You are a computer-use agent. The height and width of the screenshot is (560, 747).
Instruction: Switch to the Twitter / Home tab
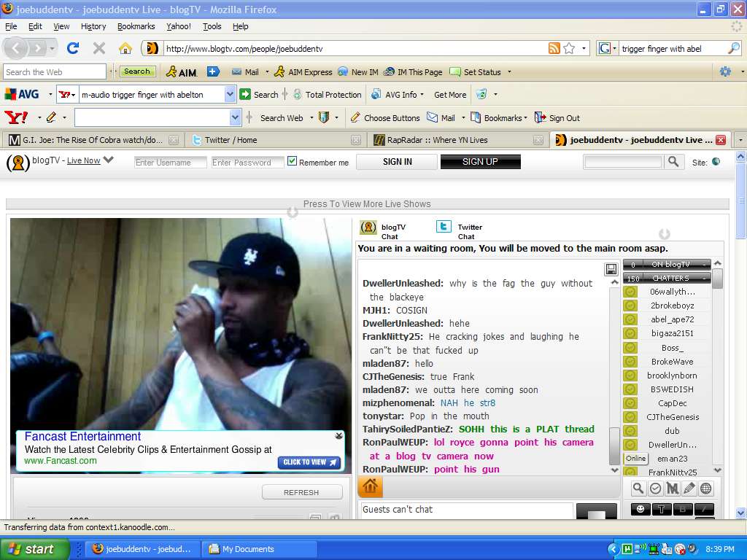tap(276, 140)
